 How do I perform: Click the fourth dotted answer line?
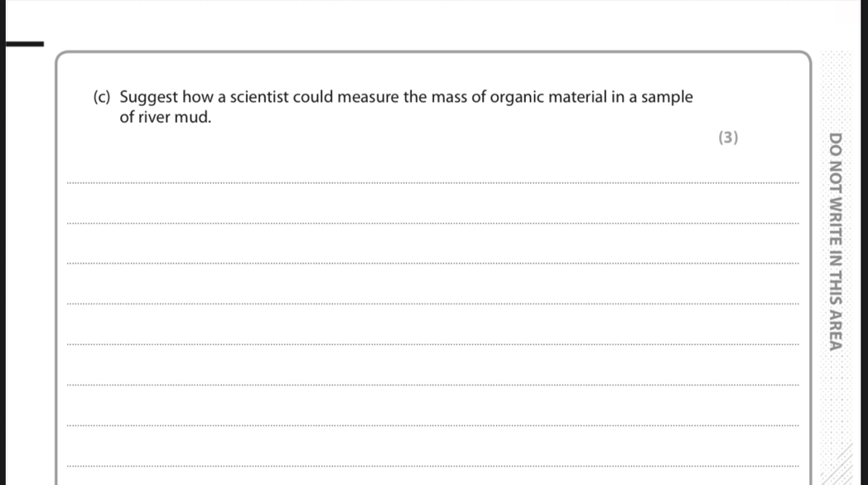[431, 303]
